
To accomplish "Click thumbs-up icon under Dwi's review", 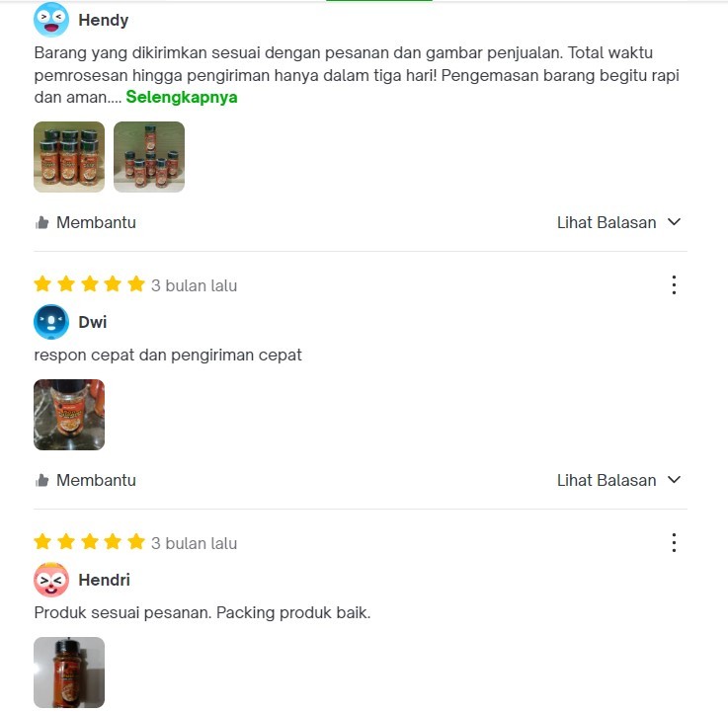I will click(x=41, y=481).
